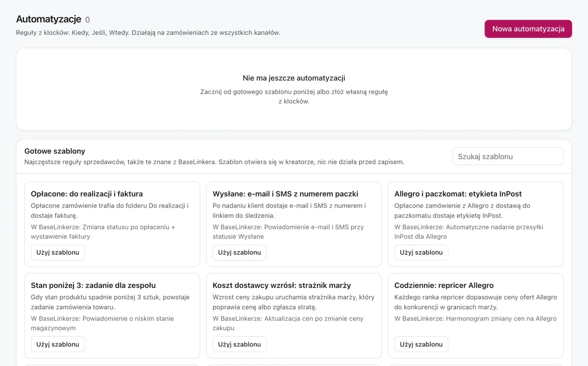Use the Codziennie: repricer Allegro template
This screenshot has width=588, height=366.
pos(421,344)
